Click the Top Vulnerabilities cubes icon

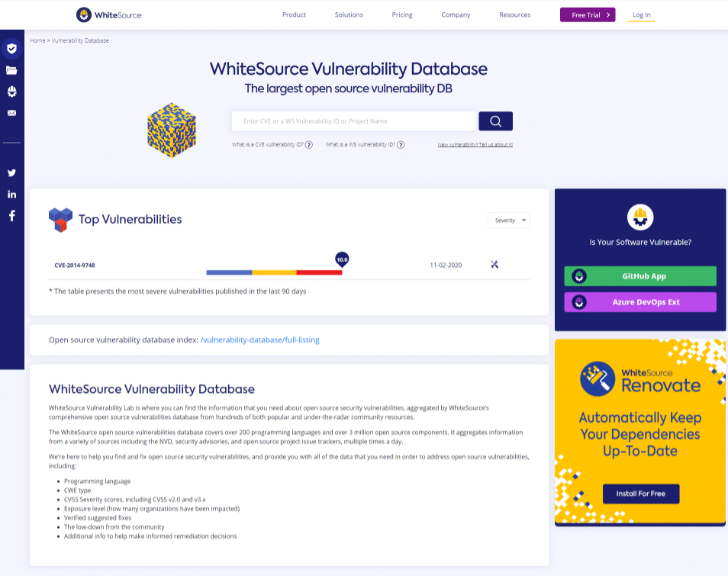[60, 220]
